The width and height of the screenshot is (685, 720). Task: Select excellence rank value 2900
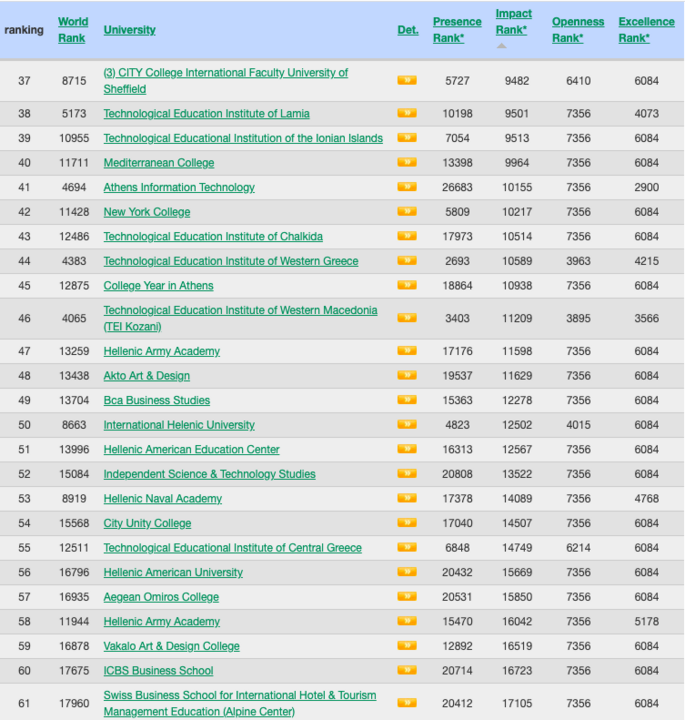(646, 187)
